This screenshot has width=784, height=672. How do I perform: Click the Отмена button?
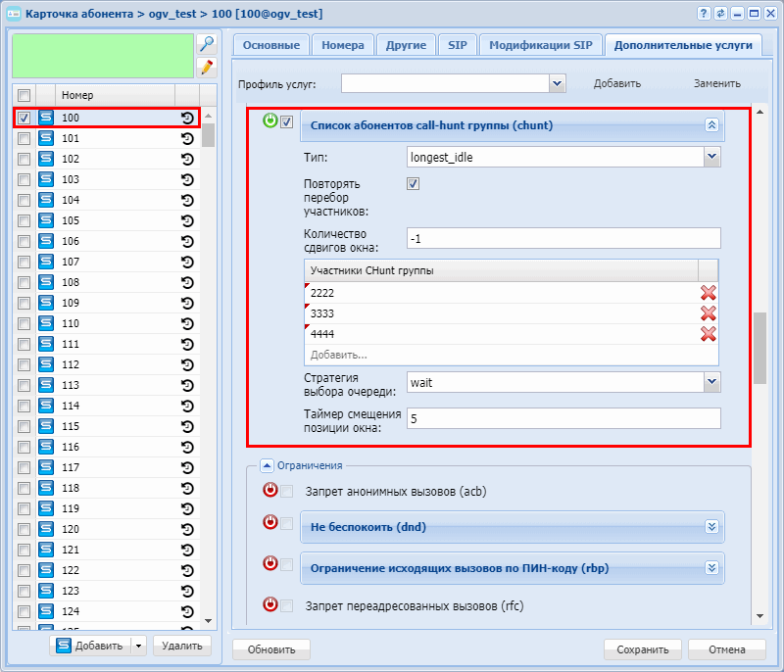point(726,649)
